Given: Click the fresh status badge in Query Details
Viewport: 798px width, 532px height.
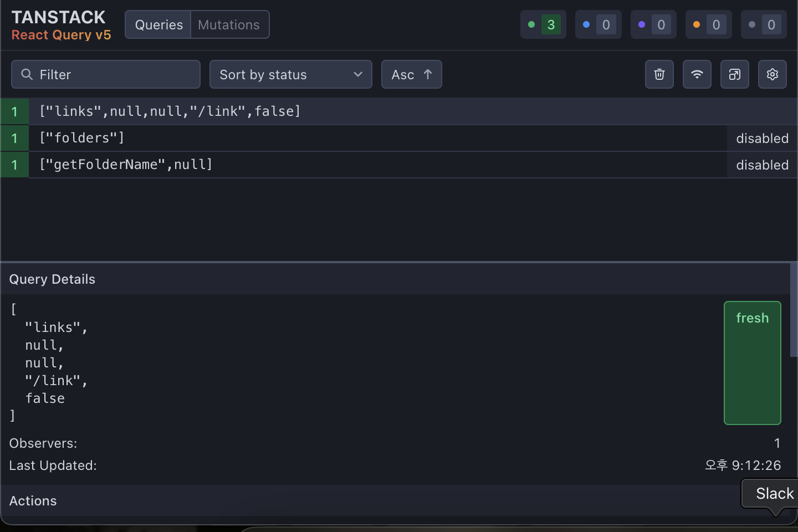Looking at the screenshot, I should pos(753,363).
